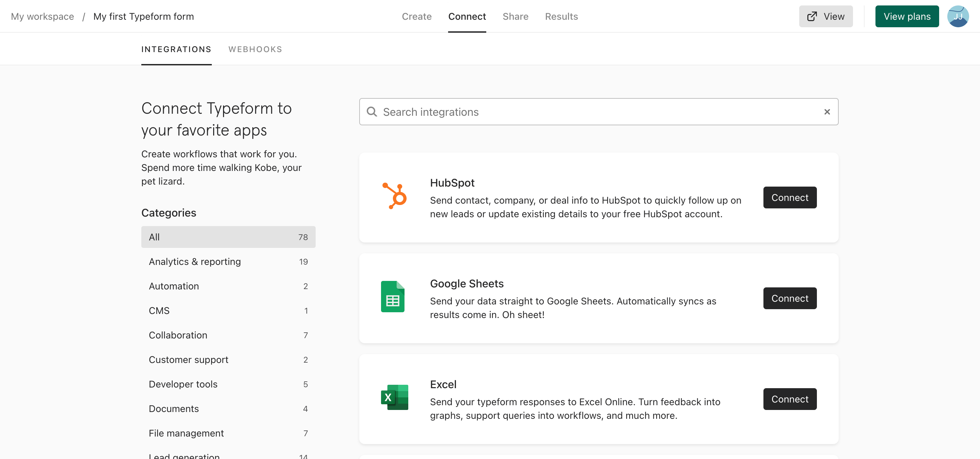Filter by Documents category

click(228, 409)
